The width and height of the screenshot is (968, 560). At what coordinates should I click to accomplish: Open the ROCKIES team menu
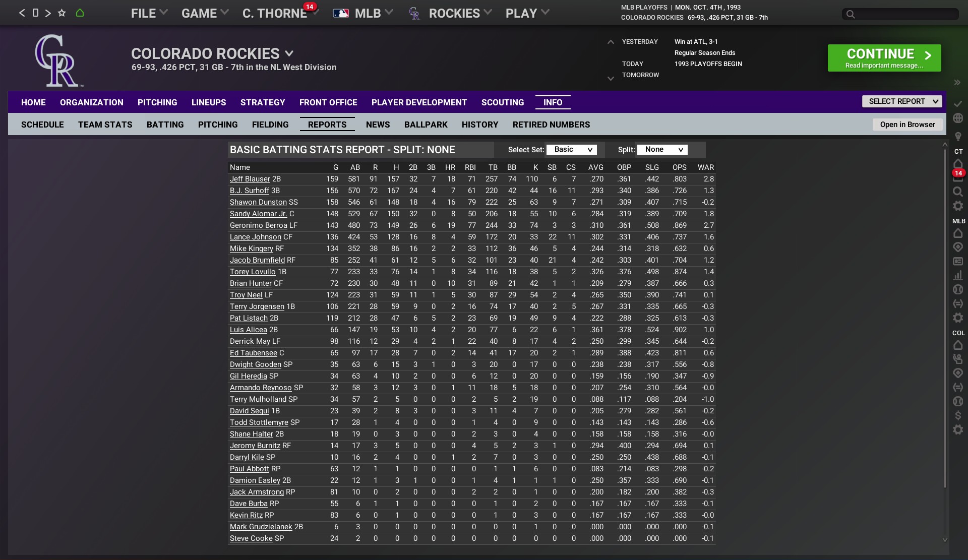pyautogui.click(x=450, y=13)
